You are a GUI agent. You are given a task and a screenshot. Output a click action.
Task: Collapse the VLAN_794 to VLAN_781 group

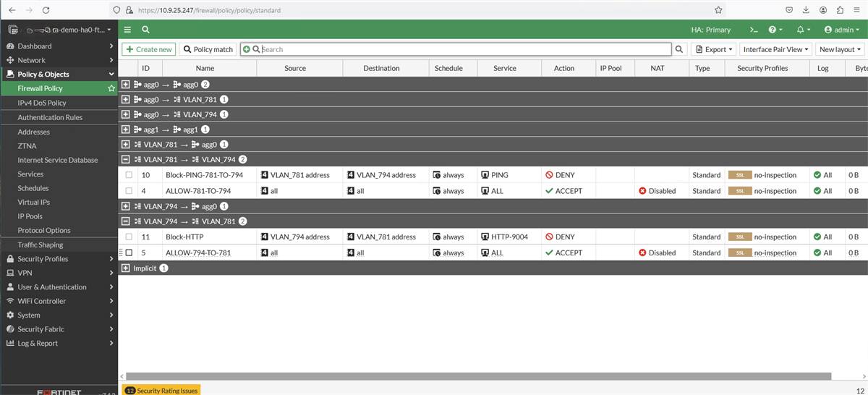pos(126,221)
